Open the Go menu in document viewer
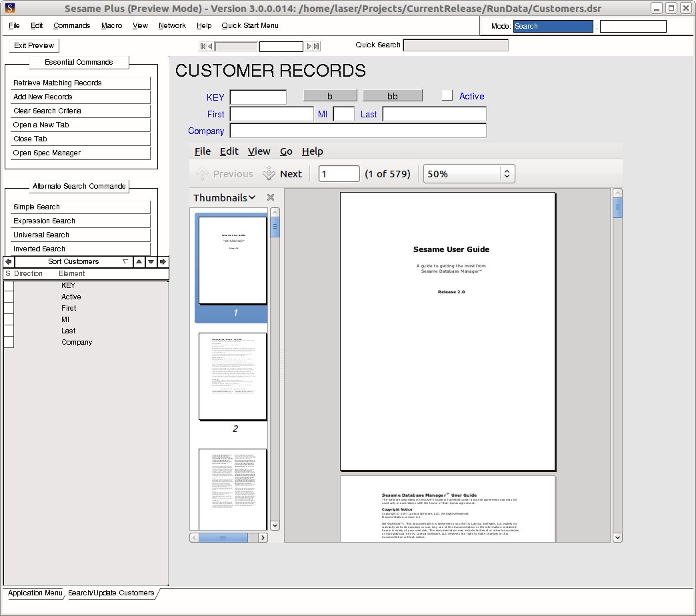The height and width of the screenshot is (616, 696). coord(286,151)
